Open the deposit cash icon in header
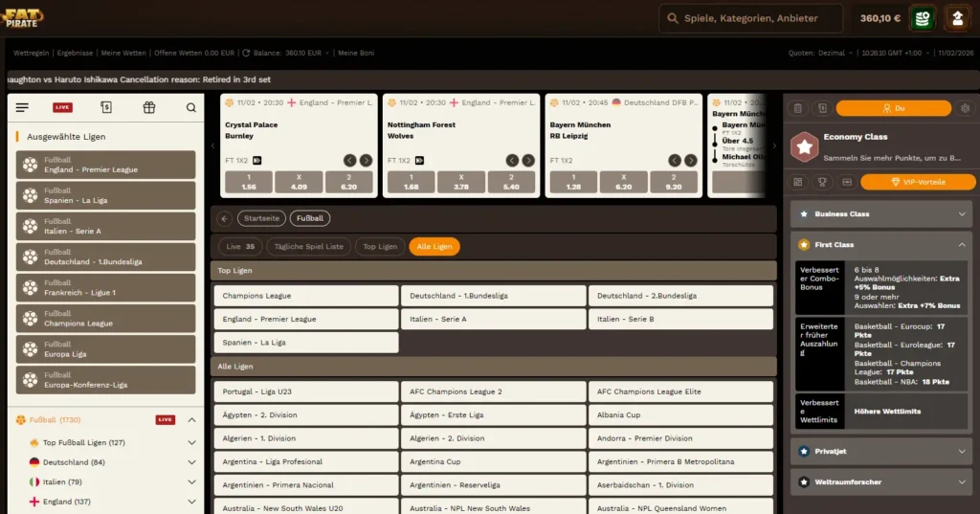The image size is (980, 514). coord(923,18)
